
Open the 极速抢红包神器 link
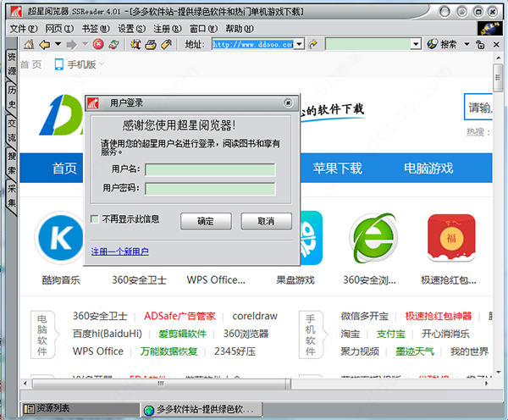pyautogui.click(x=439, y=316)
